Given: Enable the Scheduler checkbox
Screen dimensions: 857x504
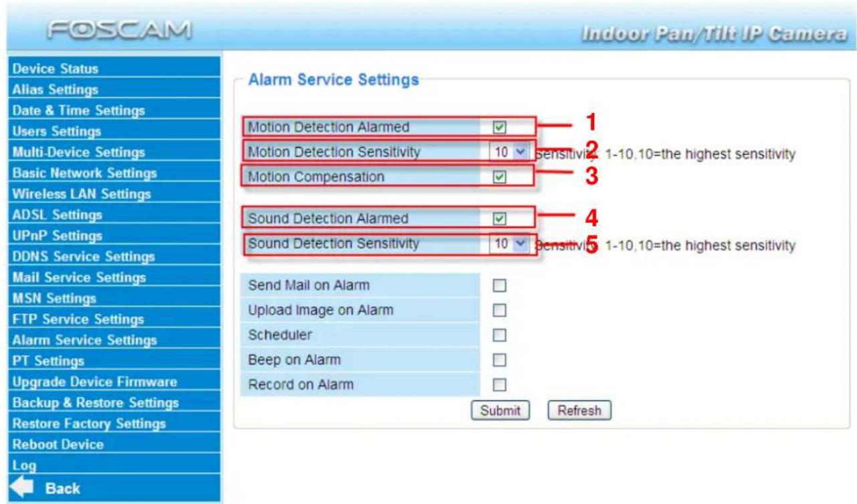Looking at the screenshot, I should point(499,335).
